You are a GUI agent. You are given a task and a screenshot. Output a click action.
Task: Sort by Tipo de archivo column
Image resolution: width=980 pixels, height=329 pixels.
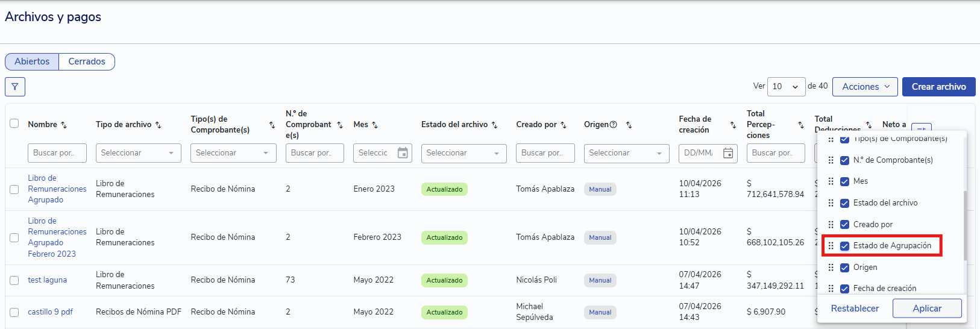[x=158, y=125]
